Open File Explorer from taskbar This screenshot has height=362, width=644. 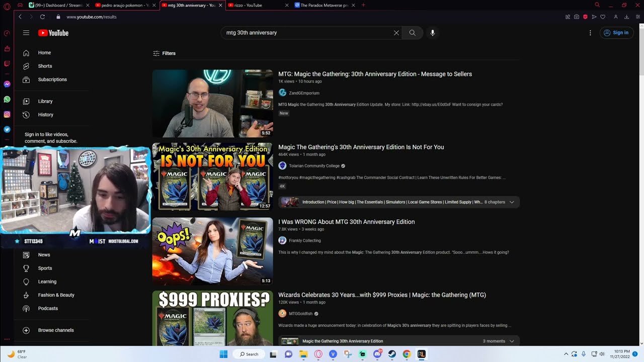pyautogui.click(x=303, y=354)
